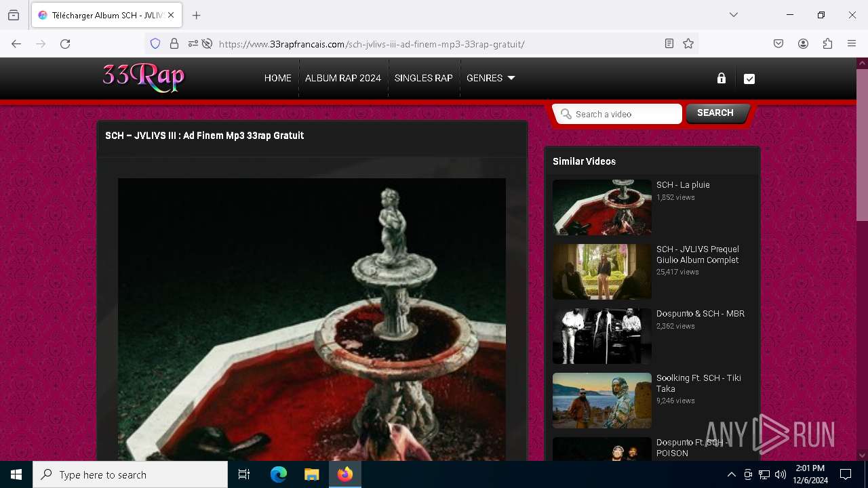Click the 33Rap site logo
868x488 pixels.
click(x=143, y=77)
